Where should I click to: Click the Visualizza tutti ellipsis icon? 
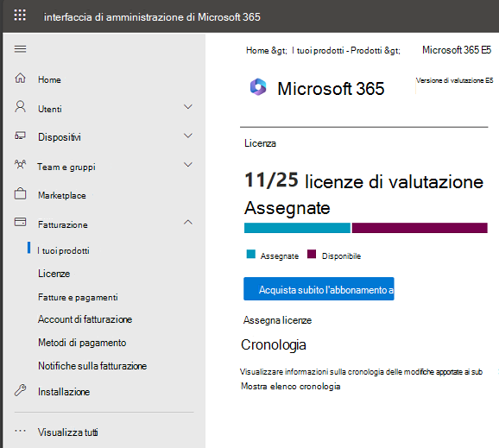point(20,431)
